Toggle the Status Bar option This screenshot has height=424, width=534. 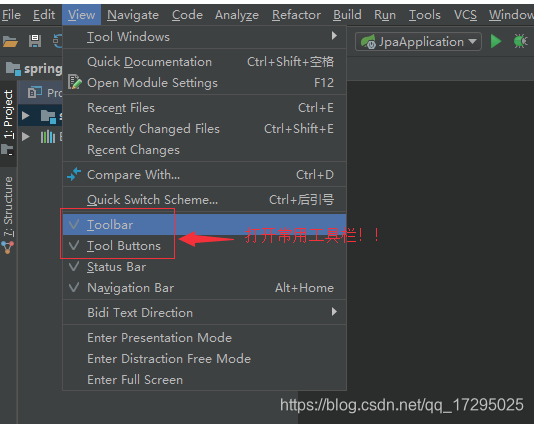pyautogui.click(x=204, y=267)
